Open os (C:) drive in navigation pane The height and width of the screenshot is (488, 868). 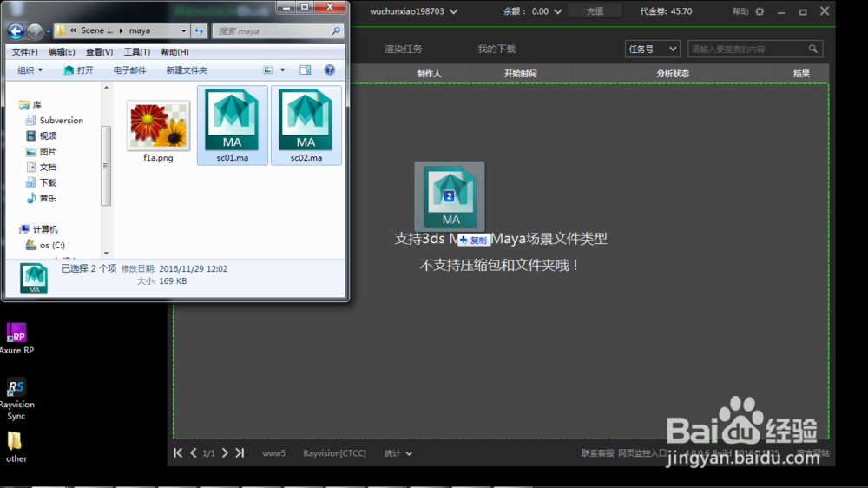[x=45, y=245]
